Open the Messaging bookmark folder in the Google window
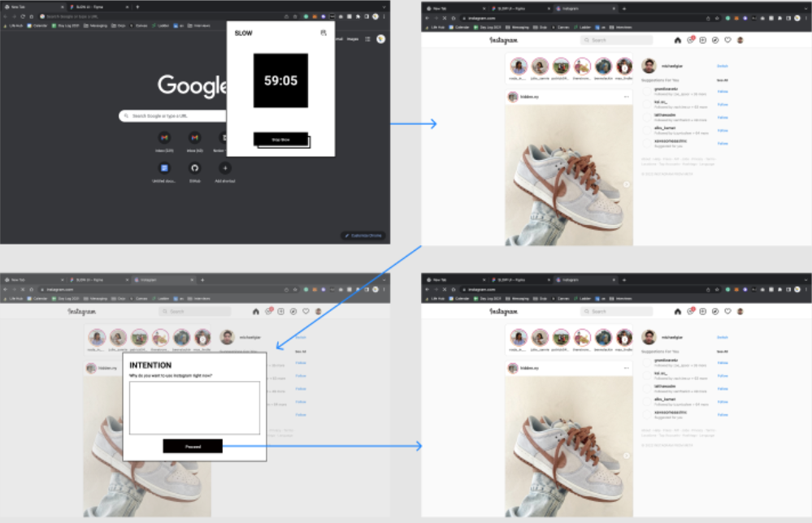Screen dimensions: 812x523 click(95, 25)
